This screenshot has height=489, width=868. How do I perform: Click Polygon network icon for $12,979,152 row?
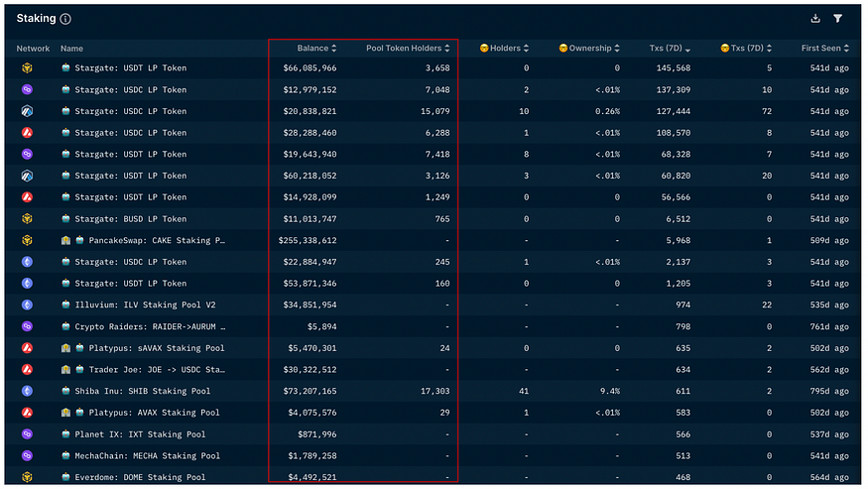tap(27, 89)
